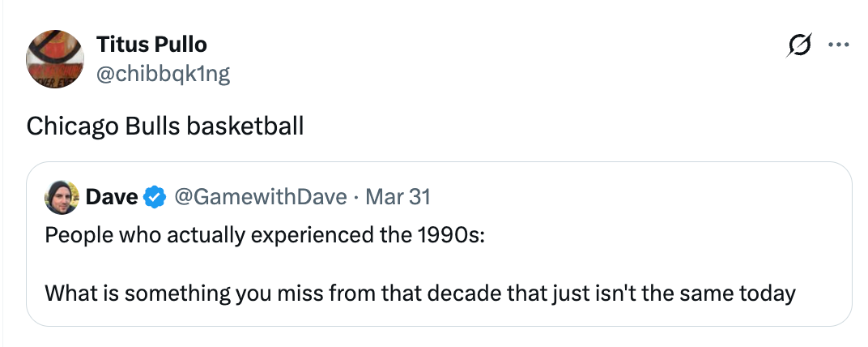
Task: Click the Dave display name
Action: [112, 197]
